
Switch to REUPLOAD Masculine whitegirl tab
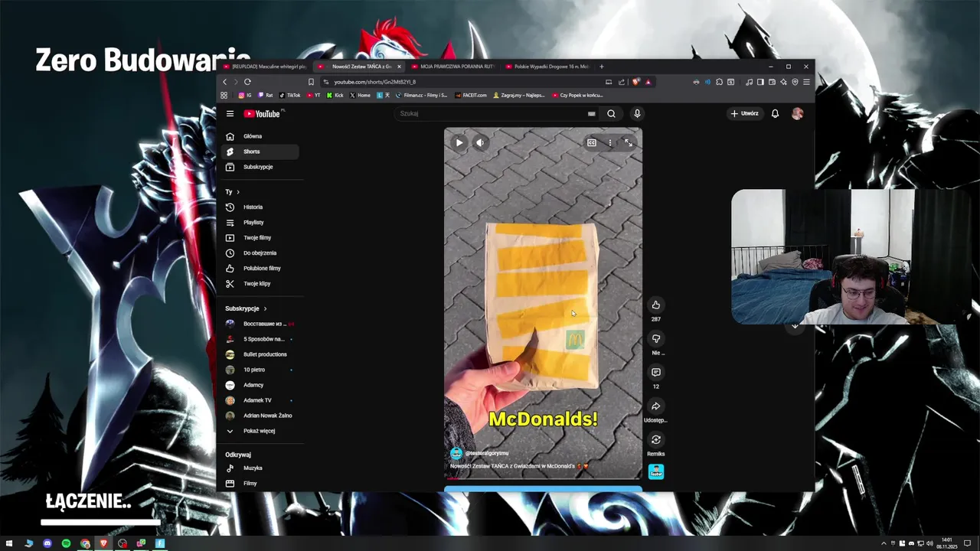[x=264, y=67]
